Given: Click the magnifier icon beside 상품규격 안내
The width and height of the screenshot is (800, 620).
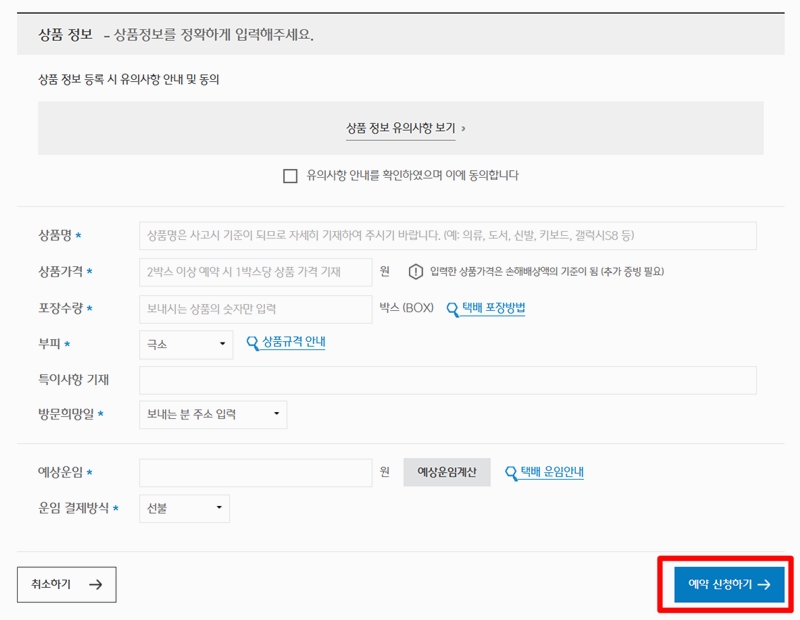Looking at the screenshot, I should click(253, 343).
